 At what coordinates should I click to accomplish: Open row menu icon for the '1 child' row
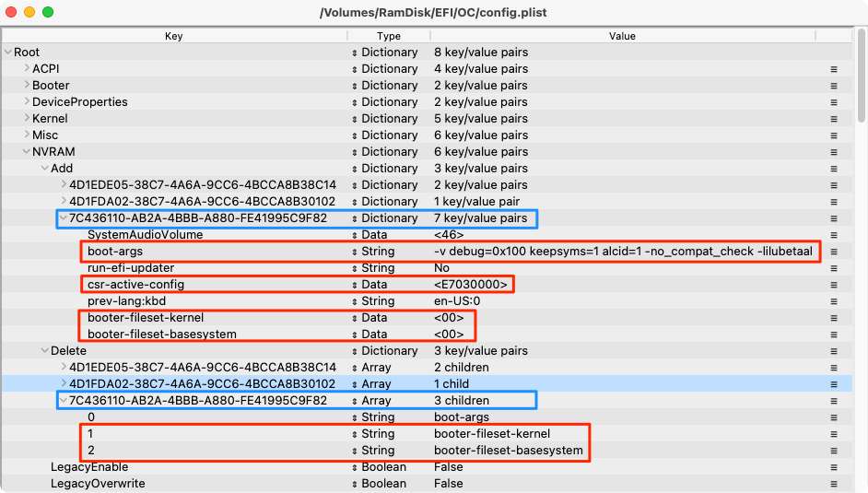click(834, 384)
